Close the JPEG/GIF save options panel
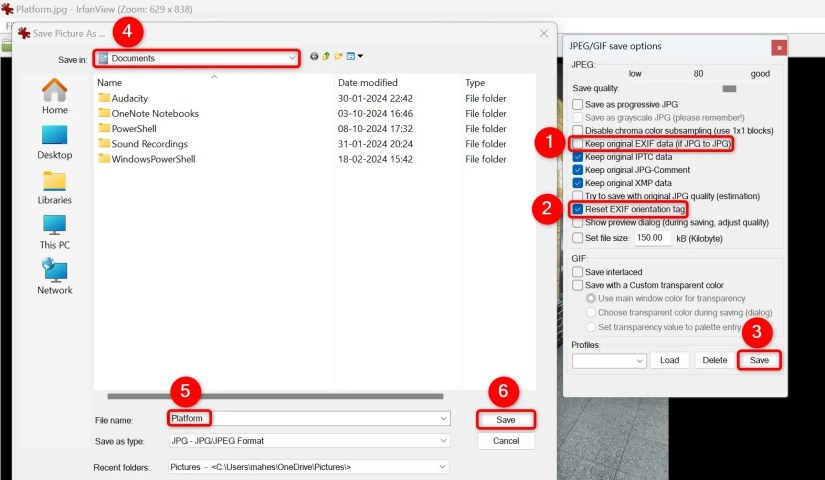This screenshot has width=825, height=480. 779,48
